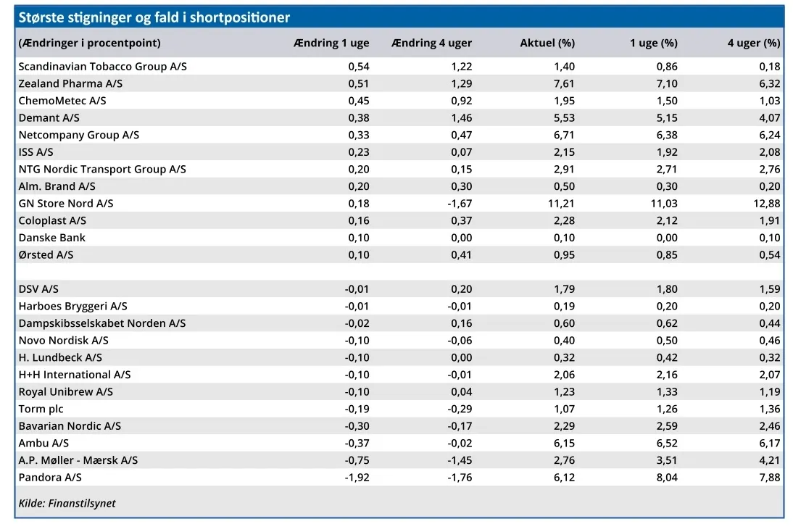The width and height of the screenshot is (793, 532).
Task: Click A.P. Møller - Mærsk A/S name
Action: tap(78, 460)
